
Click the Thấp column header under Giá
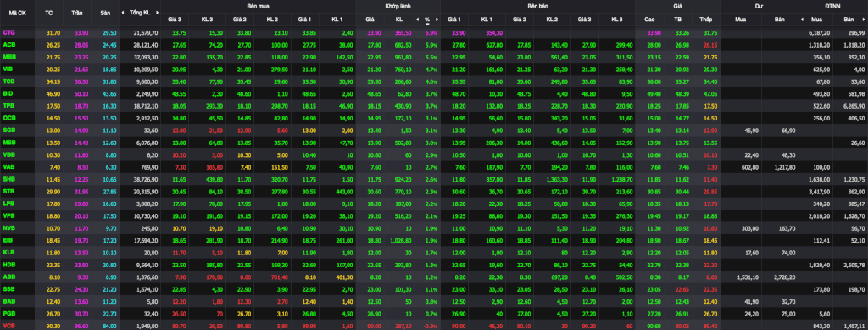[705, 19]
